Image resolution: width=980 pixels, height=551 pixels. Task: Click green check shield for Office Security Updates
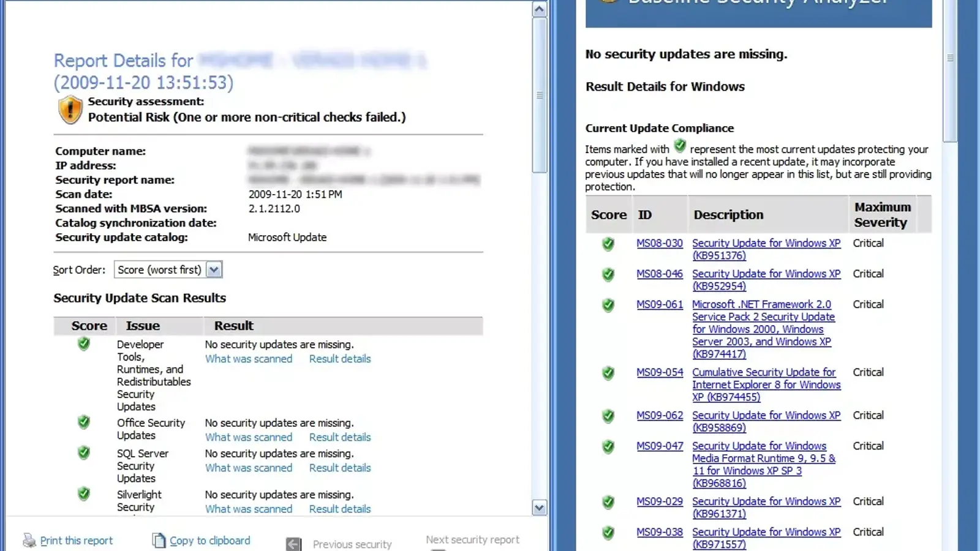(84, 422)
